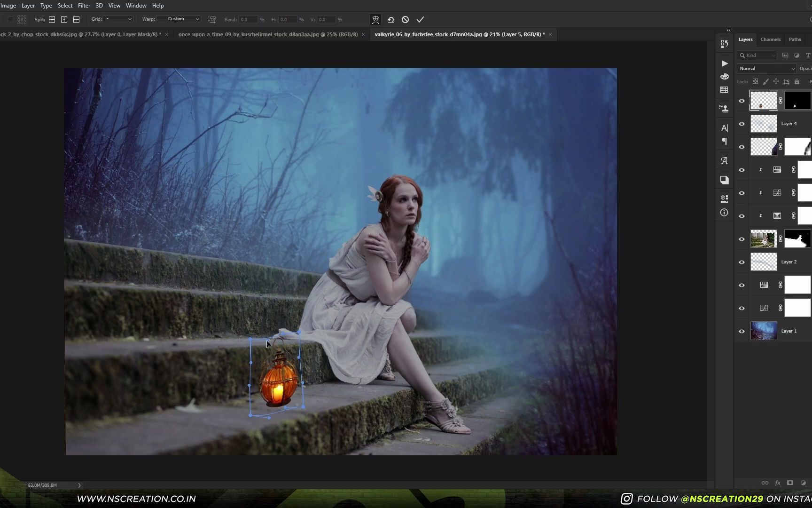Switch between free transform and warp modes
Image resolution: width=812 pixels, height=508 pixels.
click(x=375, y=19)
